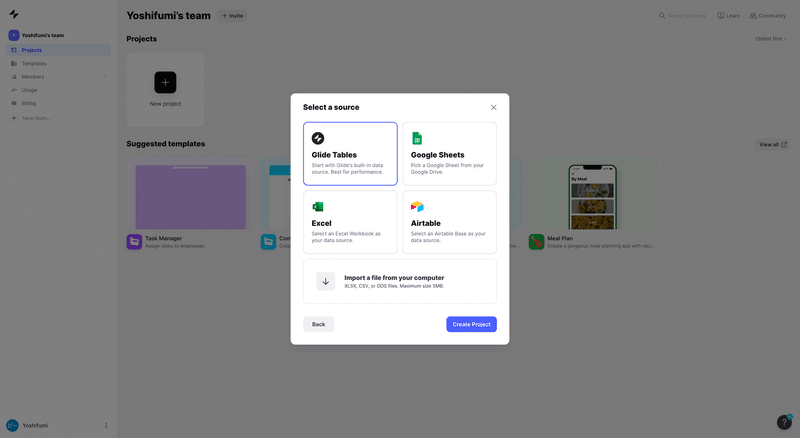Open the Task Manager template thumbnail
The width and height of the screenshot is (800, 438).
[x=190, y=194]
